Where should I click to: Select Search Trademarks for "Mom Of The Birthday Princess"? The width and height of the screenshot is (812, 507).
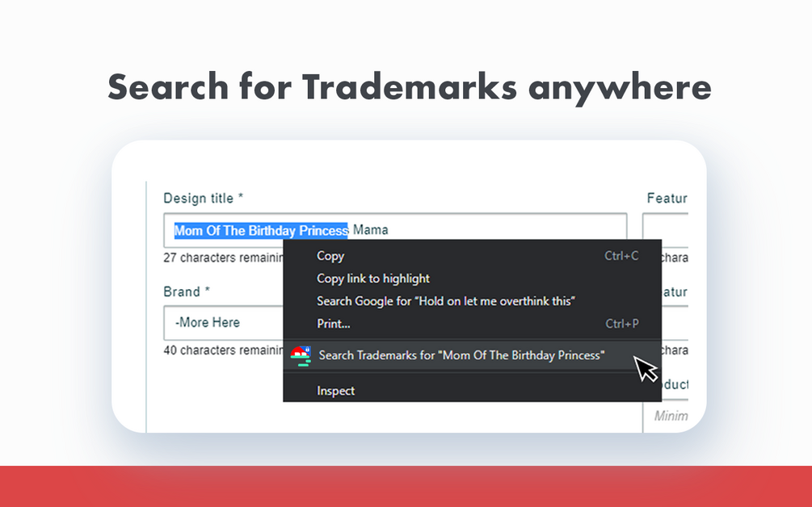tap(473, 355)
